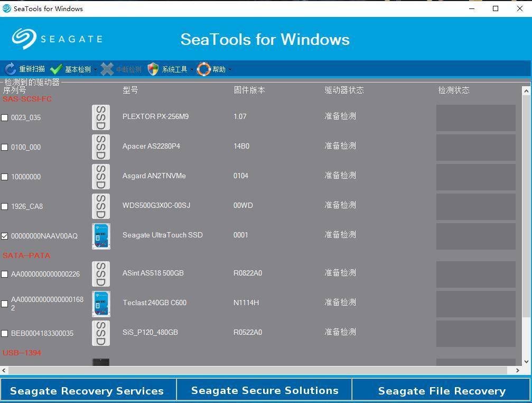Enable the BEB0004183300035 drive checkbox

5,333
